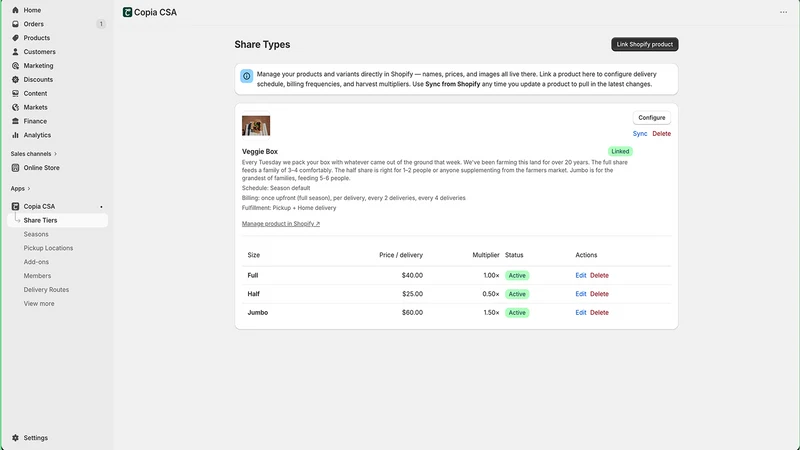Image resolution: width=800 pixels, height=450 pixels.
Task: Click the Finance bank icon
Action: (x=15, y=121)
